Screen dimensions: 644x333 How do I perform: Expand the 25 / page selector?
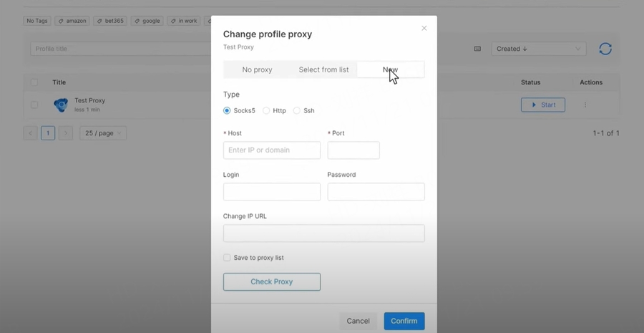point(102,133)
